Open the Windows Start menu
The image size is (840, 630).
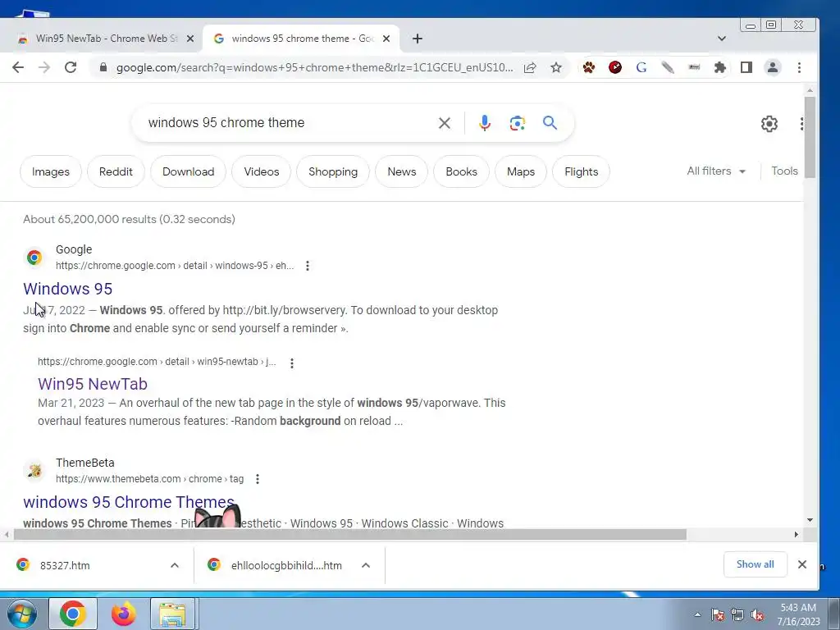21,614
